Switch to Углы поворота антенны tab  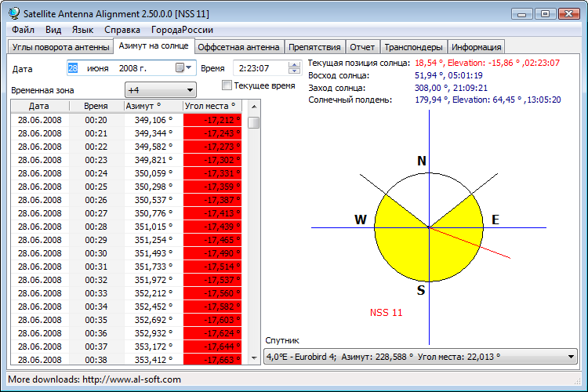pyautogui.click(x=60, y=47)
